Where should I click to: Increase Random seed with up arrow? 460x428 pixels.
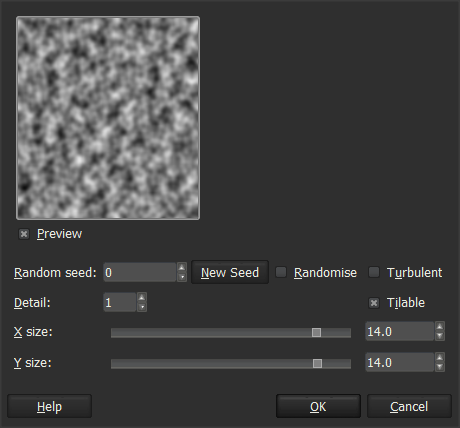point(182,267)
